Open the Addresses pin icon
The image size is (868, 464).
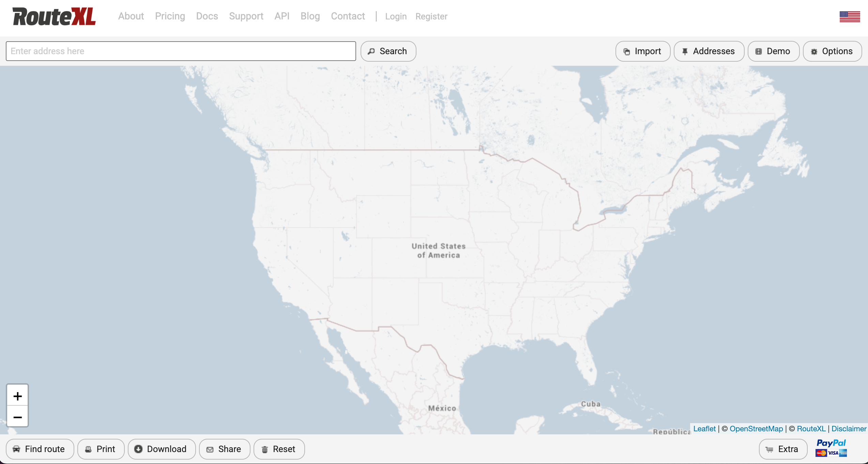coord(685,51)
